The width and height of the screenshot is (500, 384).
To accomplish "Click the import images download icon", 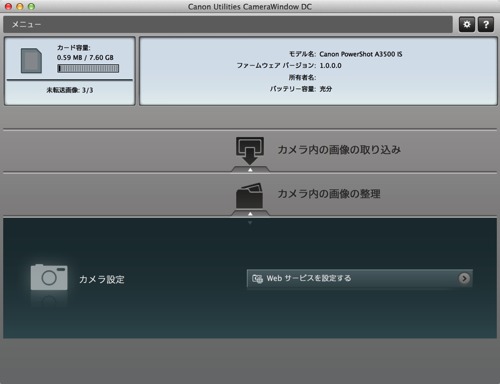I will [250, 151].
